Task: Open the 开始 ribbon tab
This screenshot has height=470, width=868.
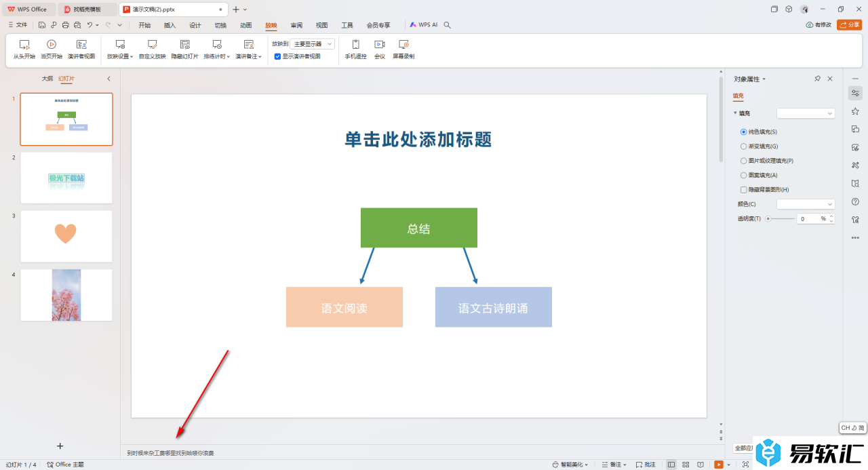Action: (x=144, y=25)
